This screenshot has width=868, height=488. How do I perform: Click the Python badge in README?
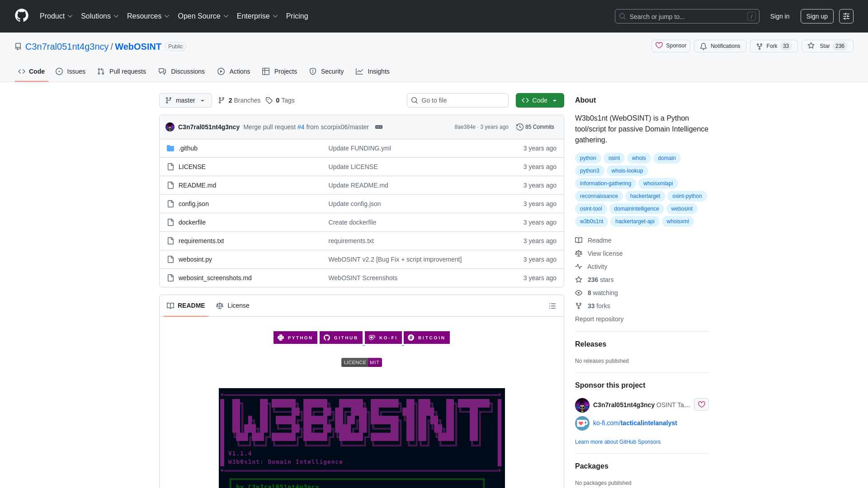[x=295, y=338]
